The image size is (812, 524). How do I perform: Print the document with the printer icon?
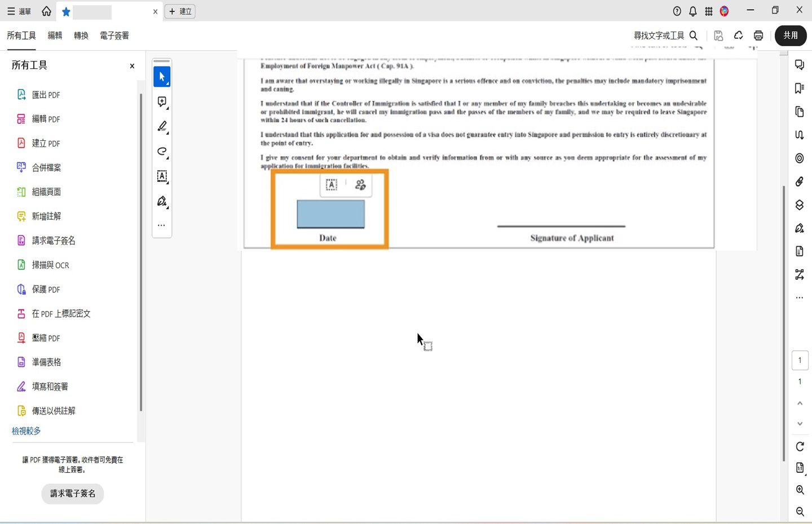758,35
